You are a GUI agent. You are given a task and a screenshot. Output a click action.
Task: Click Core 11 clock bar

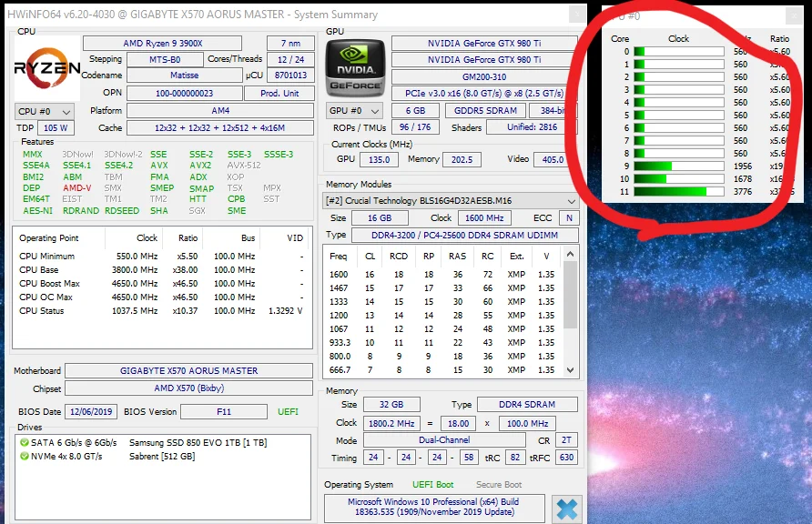[679, 191]
